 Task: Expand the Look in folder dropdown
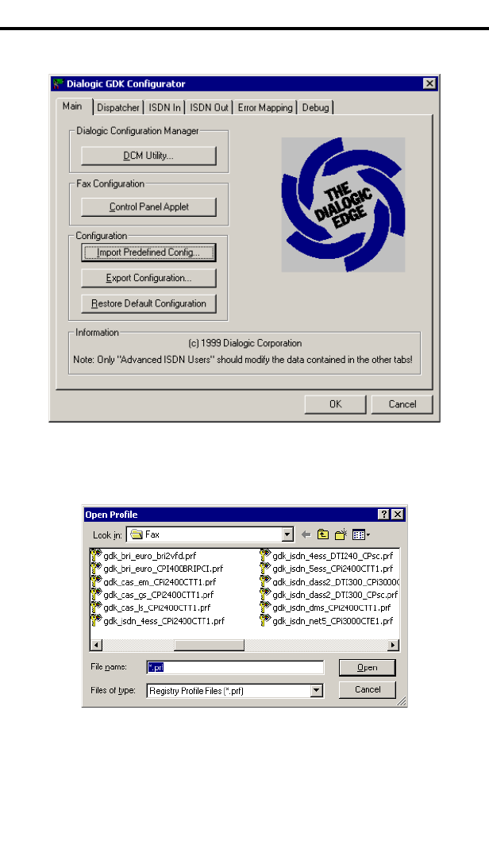287,534
